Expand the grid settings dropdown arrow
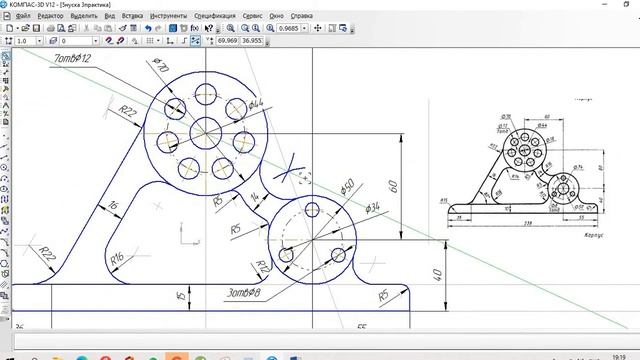This screenshot has height=360, width=640. tap(158, 41)
